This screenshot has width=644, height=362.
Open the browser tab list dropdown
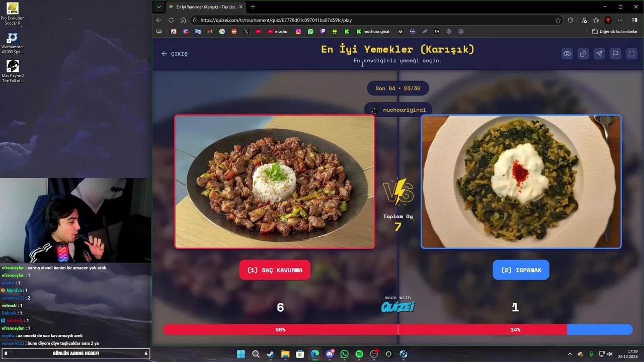tap(159, 7)
